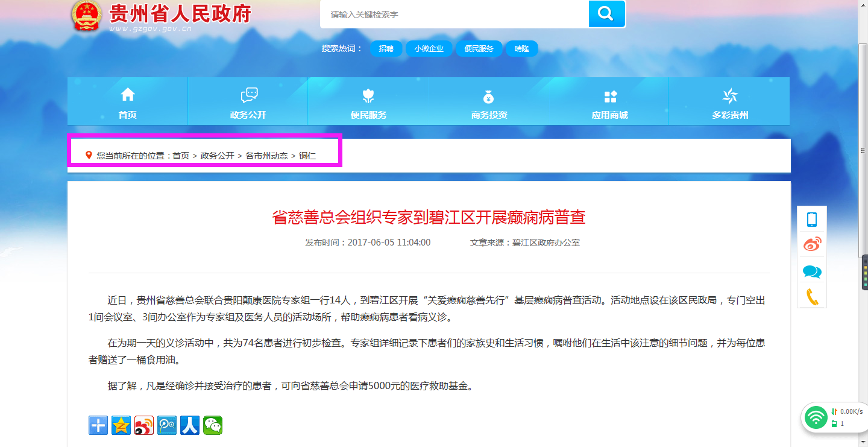
Task: Click the 招聘 hot search tag
Action: pyautogui.click(x=386, y=49)
